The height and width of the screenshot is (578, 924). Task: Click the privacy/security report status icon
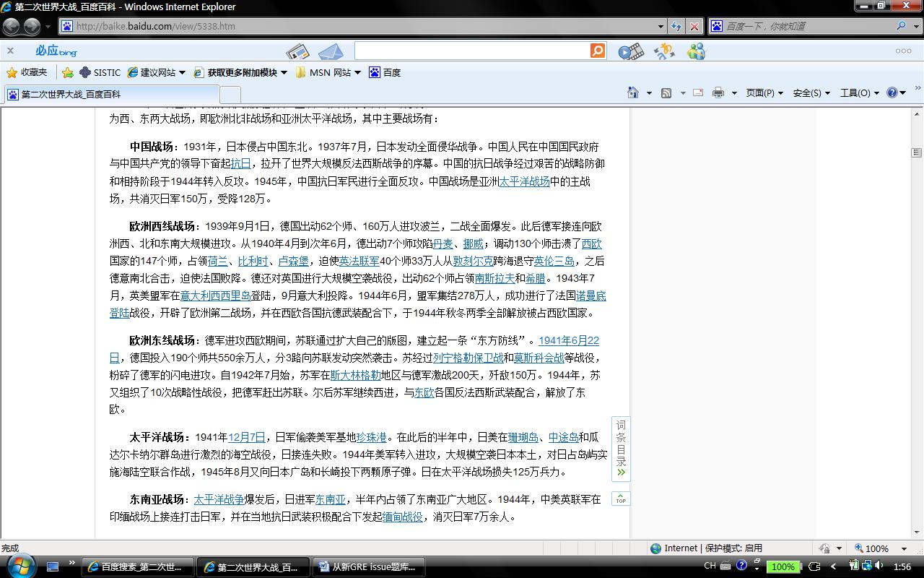[x=826, y=548]
